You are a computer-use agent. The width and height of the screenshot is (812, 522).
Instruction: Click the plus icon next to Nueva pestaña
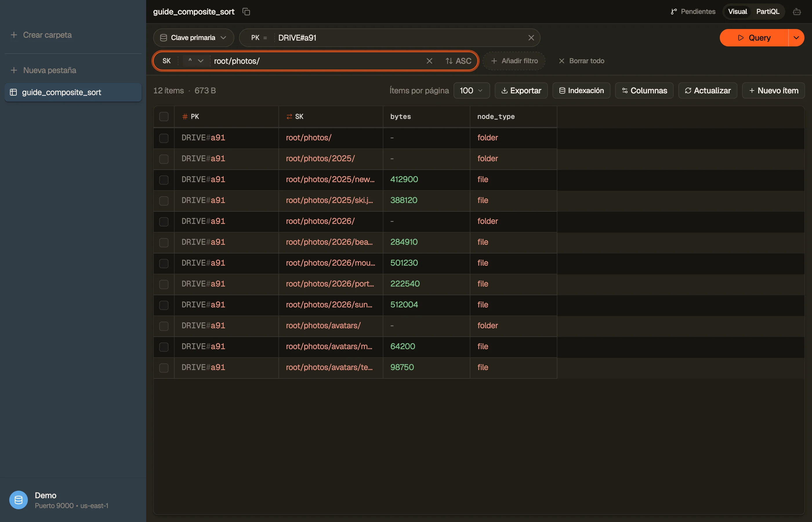[14, 70]
